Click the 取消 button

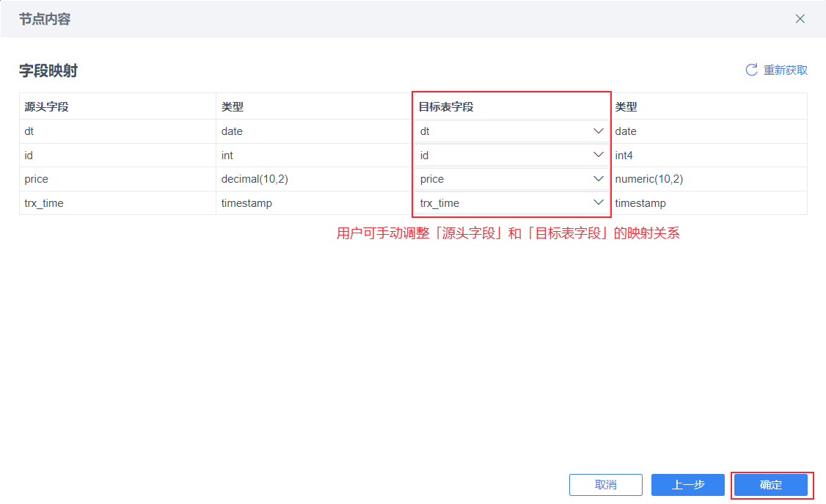coord(606,484)
